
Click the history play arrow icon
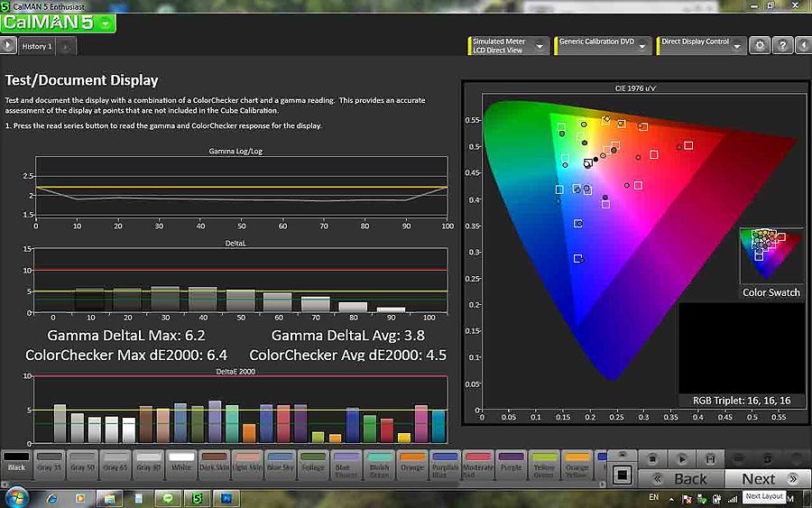click(8, 45)
